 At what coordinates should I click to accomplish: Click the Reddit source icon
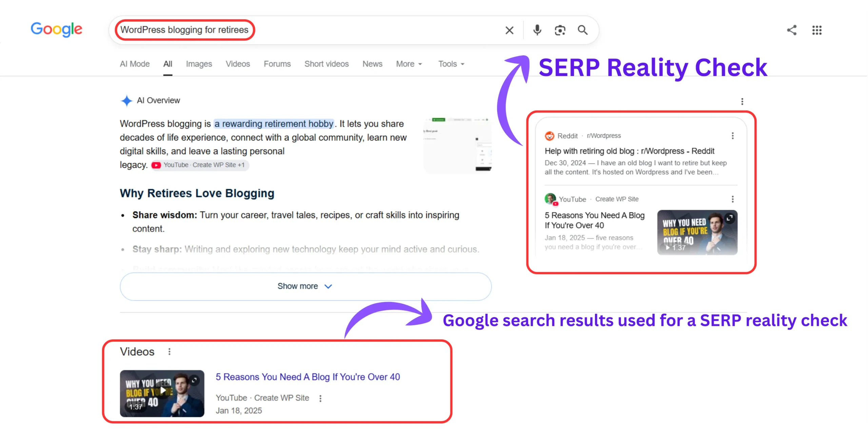[549, 136]
